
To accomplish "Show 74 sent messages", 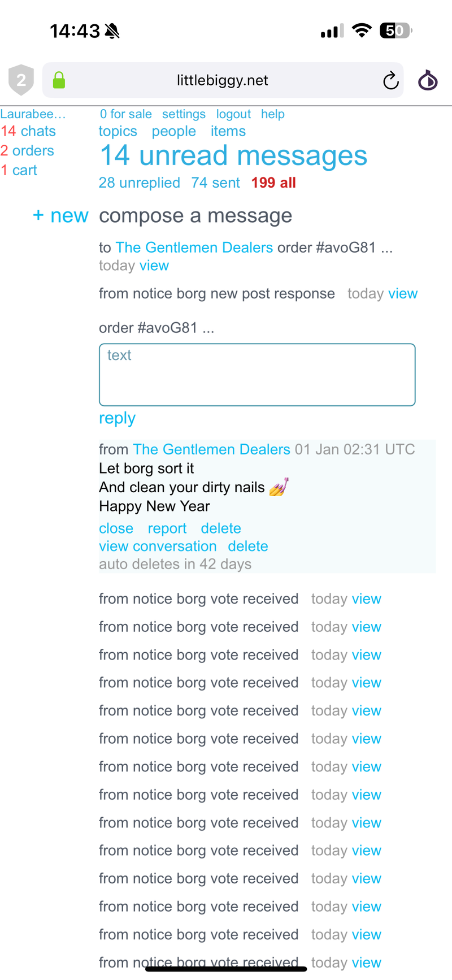I will coord(215,183).
